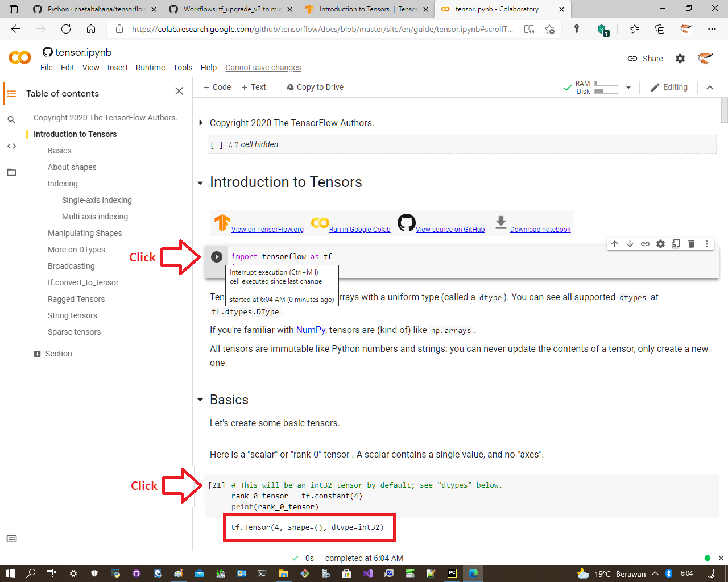Add this page to favorites
The image size is (728, 582).
click(x=549, y=29)
